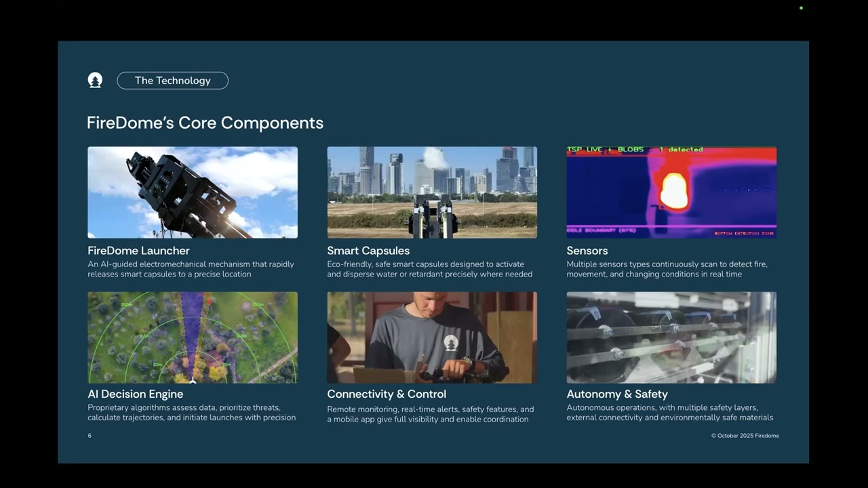868x488 pixels.
Task: Click the "Smart Capsules" heading
Action: (368, 251)
